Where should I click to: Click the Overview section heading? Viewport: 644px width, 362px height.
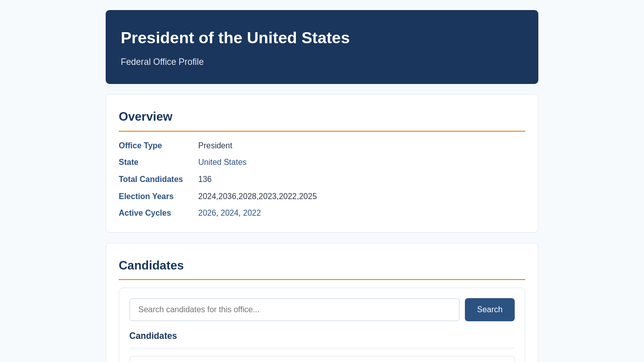(145, 117)
